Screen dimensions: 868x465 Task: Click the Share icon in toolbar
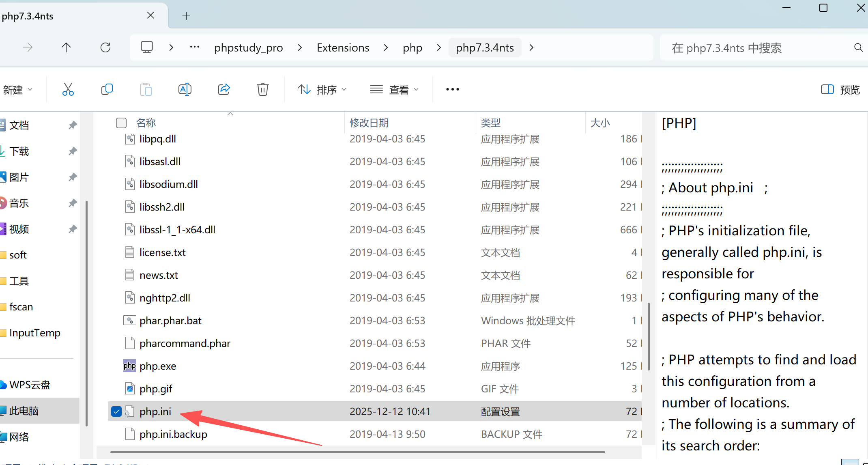click(x=224, y=89)
